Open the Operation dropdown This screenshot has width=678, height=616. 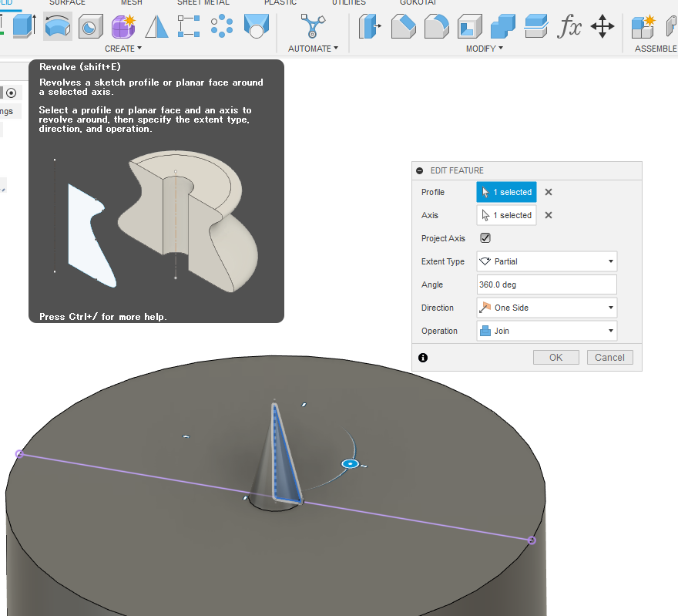click(546, 331)
